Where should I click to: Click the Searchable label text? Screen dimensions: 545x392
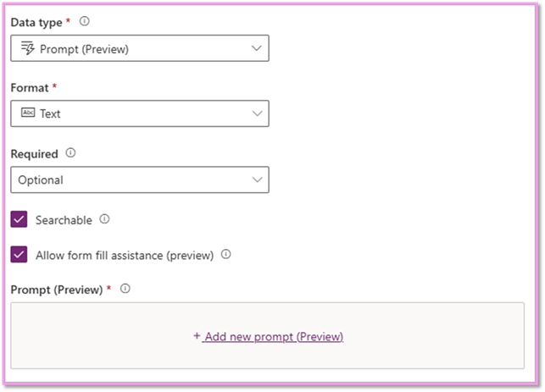(x=64, y=219)
